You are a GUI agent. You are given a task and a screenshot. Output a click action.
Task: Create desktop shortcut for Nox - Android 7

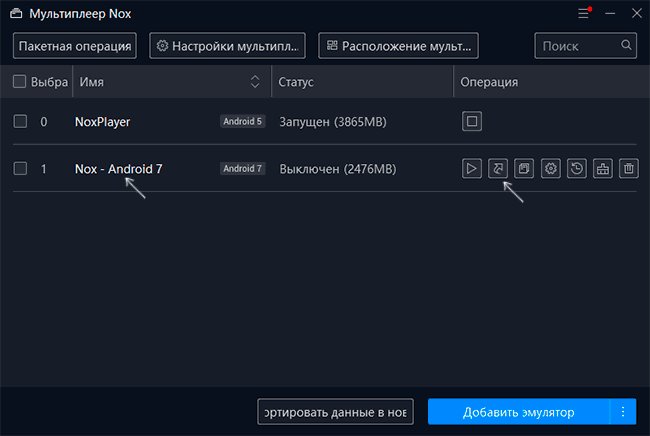tap(498, 169)
